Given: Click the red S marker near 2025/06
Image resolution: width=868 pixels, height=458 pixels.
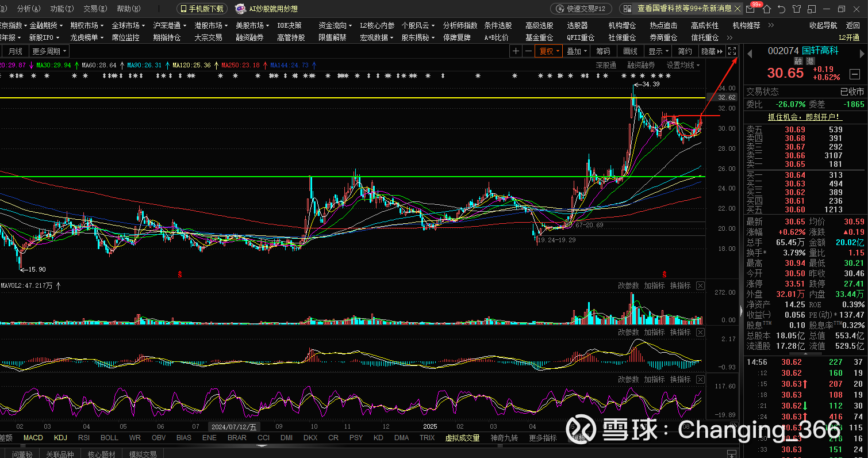Looking at the screenshot, I should tap(665, 274).
